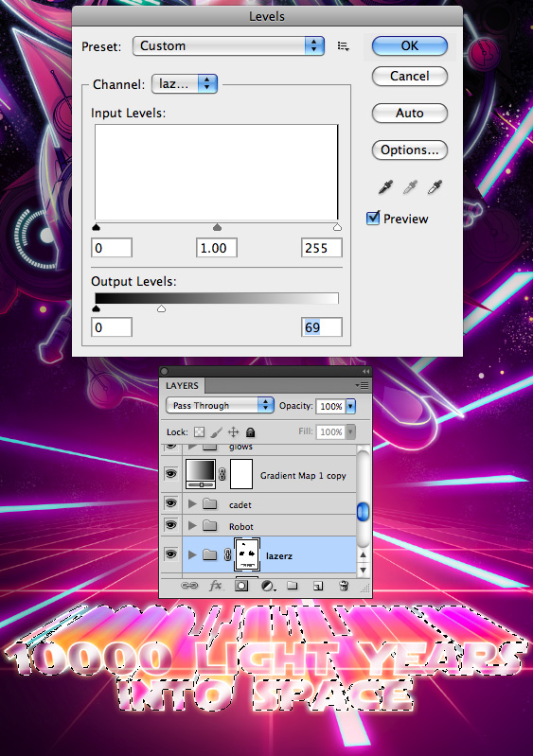Expand the glows group triangle
Viewport: 533px width, 756px height.
[x=192, y=447]
